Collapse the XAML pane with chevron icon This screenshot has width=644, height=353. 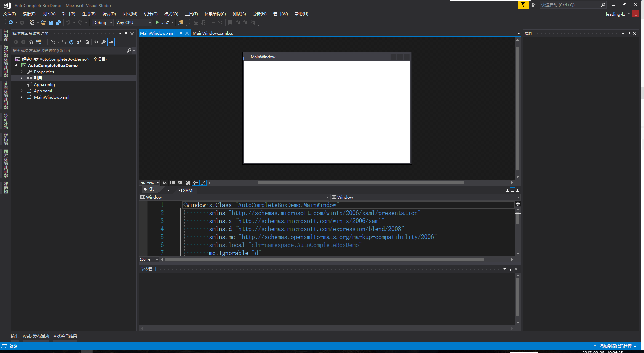tap(517, 190)
